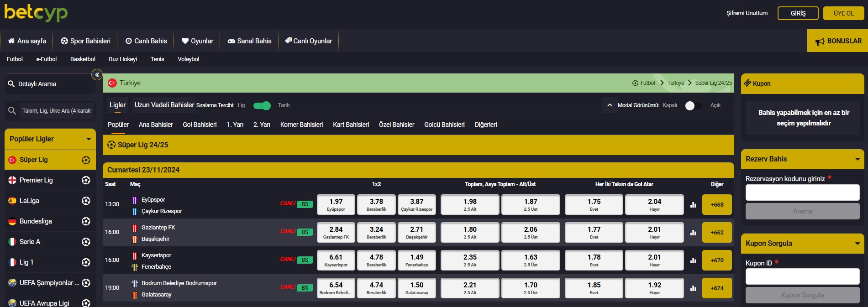The height and width of the screenshot is (307, 868).
Task: Collapse the left sidebar with double-chevron icon
Action: click(97, 75)
